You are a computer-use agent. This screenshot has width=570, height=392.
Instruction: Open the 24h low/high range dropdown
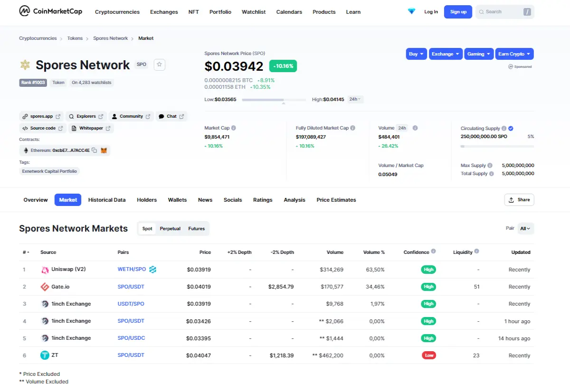355,99
